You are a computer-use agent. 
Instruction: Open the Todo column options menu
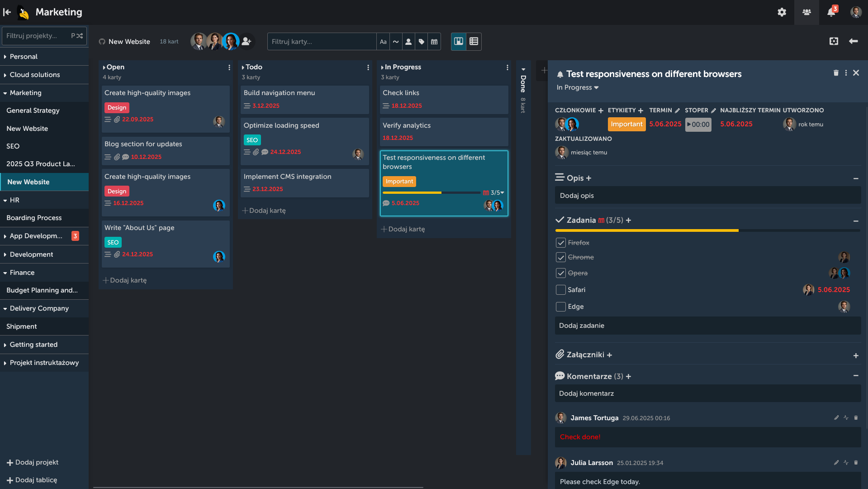[x=368, y=67]
